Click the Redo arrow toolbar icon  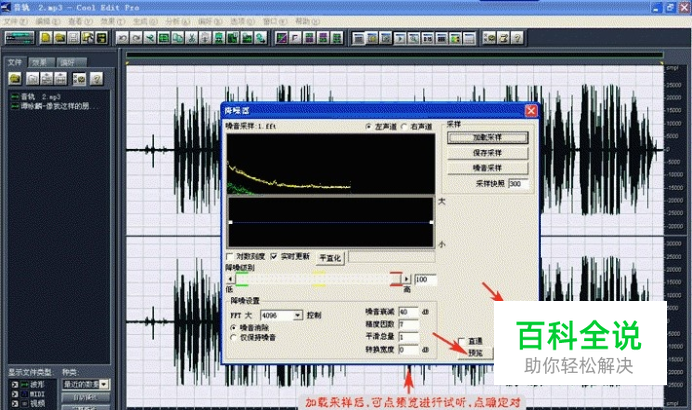(136, 38)
